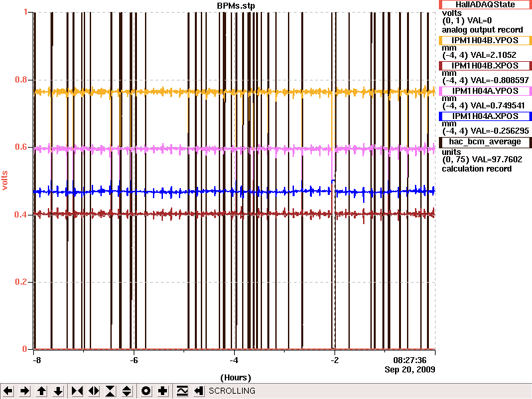Click the -6 hours x-axis tick label
Screen dimensions: 532x399
point(134,360)
